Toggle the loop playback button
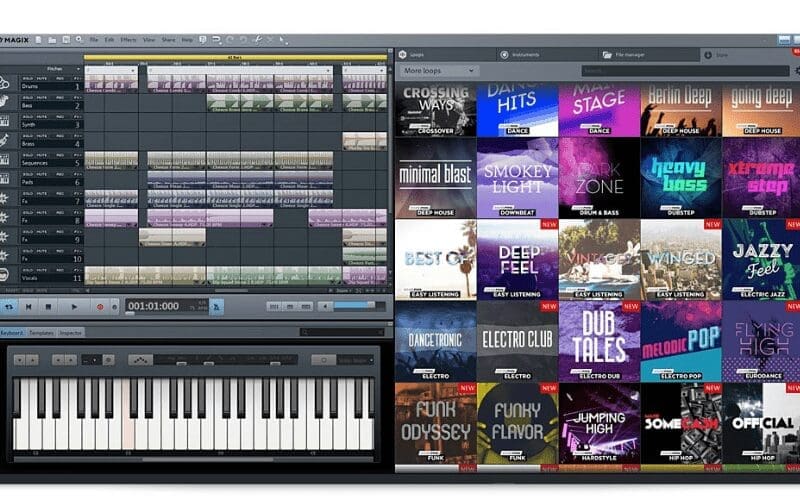The image size is (800, 500). [x=11, y=306]
